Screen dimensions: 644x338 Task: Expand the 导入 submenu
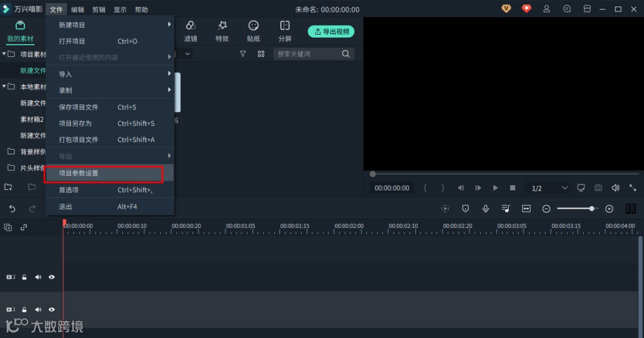110,74
